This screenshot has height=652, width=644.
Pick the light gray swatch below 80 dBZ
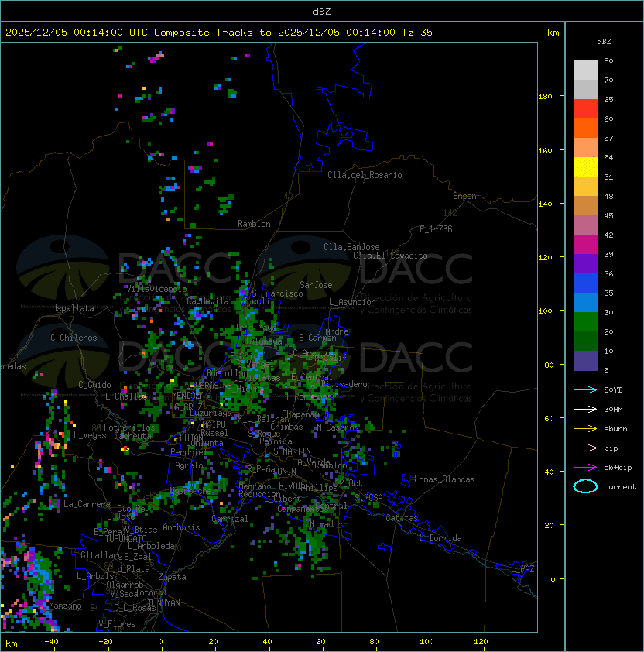click(585, 70)
